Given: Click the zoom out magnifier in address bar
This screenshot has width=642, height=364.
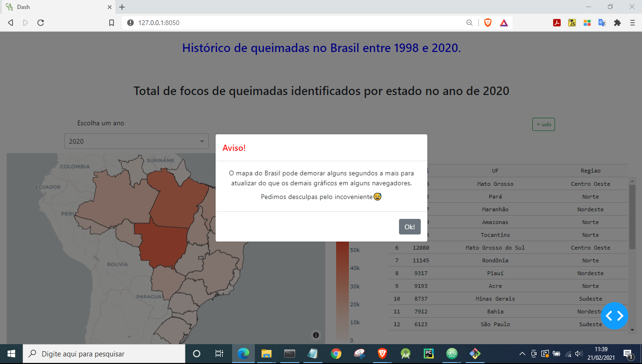Looking at the screenshot, I should click(469, 22).
